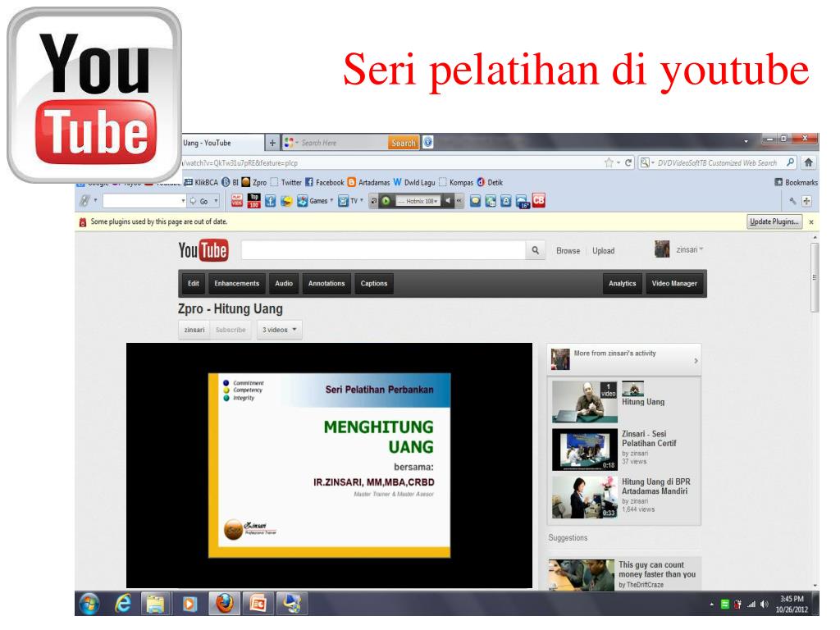Open the Bookmarks button on the bookmarks bar
Viewport: 840px width, 630px height.
pyautogui.click(x=796, y=182)
